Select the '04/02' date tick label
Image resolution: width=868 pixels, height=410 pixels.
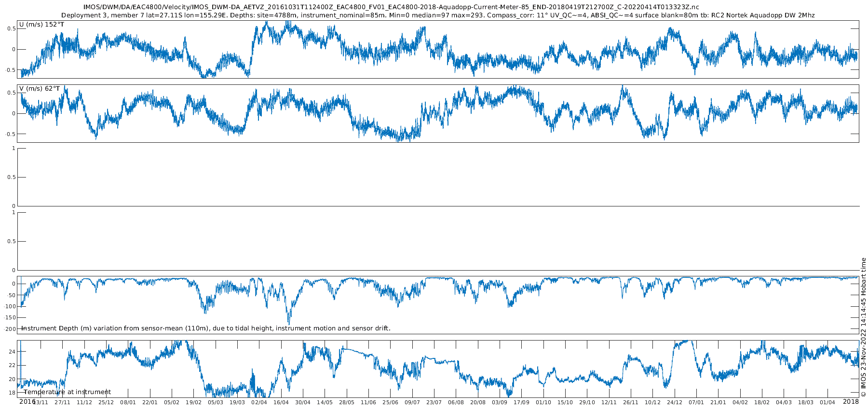tap(740, 402)
